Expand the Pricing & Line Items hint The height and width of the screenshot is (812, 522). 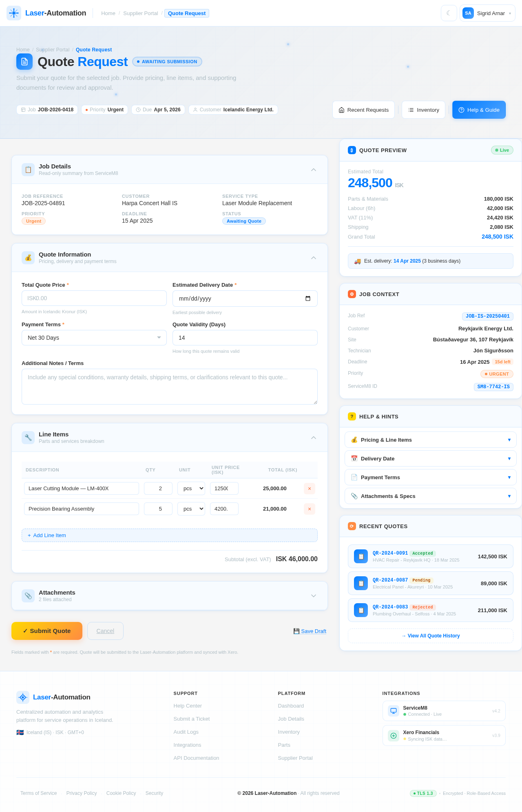pos(430,440)
